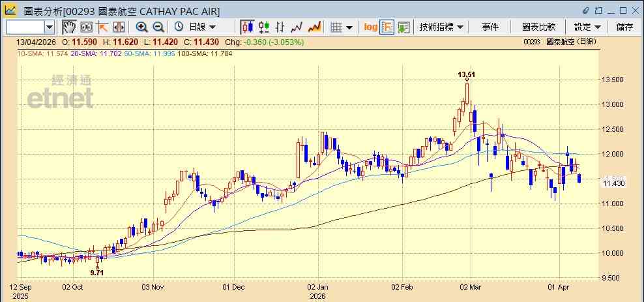Click the horizontal range expand icon
The width and height of the screenshot is (644, 302).
[x=119, y=27]
